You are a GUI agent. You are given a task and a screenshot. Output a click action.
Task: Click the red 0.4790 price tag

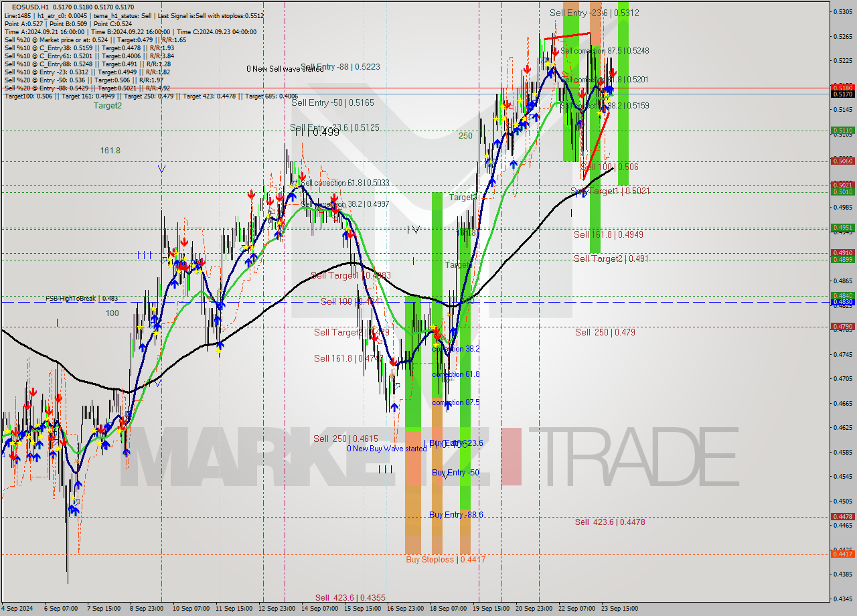pyautogui.click(x=842, y=327)
